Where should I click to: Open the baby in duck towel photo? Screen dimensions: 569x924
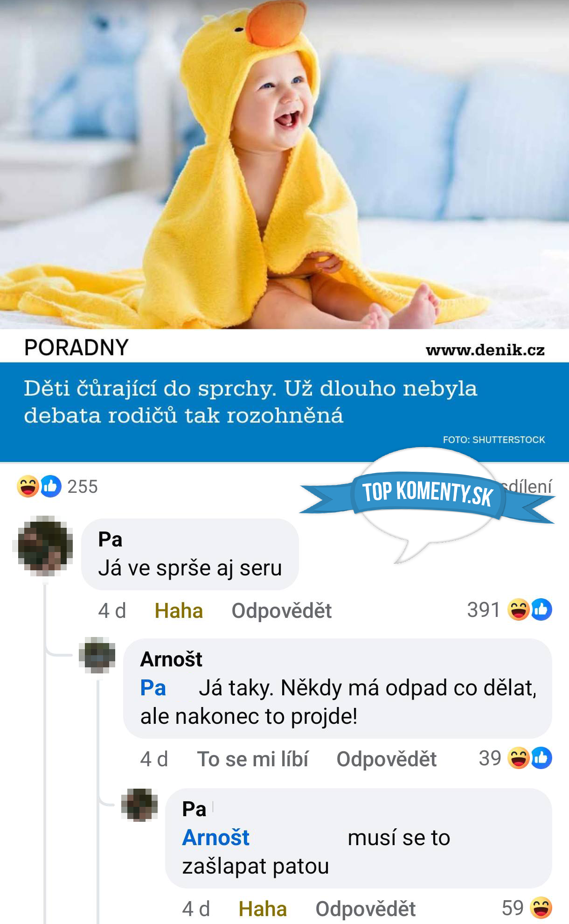click(x=284, y=164)
